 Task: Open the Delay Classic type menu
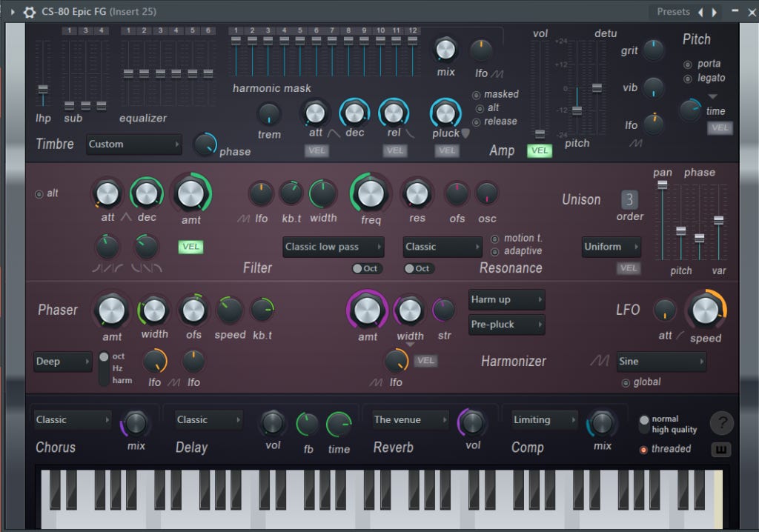click(x=209, y=419)
